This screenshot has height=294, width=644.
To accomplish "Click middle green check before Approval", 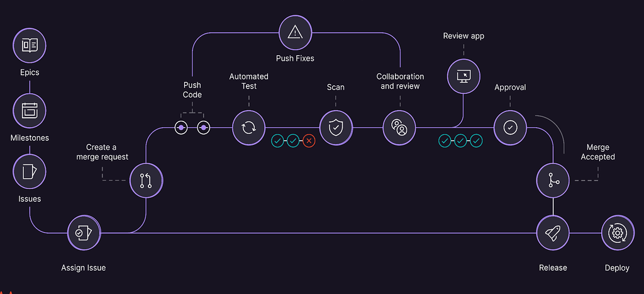I will point(460,141).
